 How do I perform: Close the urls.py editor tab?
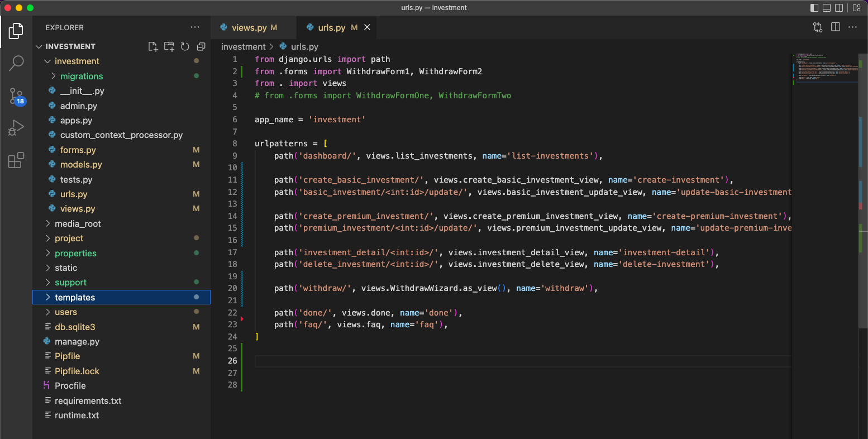(x=367, y=27)
